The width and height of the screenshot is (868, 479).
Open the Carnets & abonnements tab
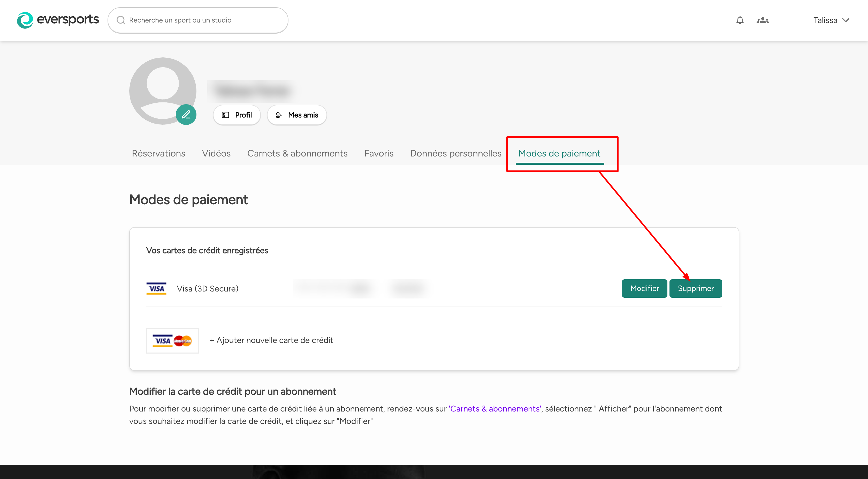pyautogui.click(x=297, y=153)
